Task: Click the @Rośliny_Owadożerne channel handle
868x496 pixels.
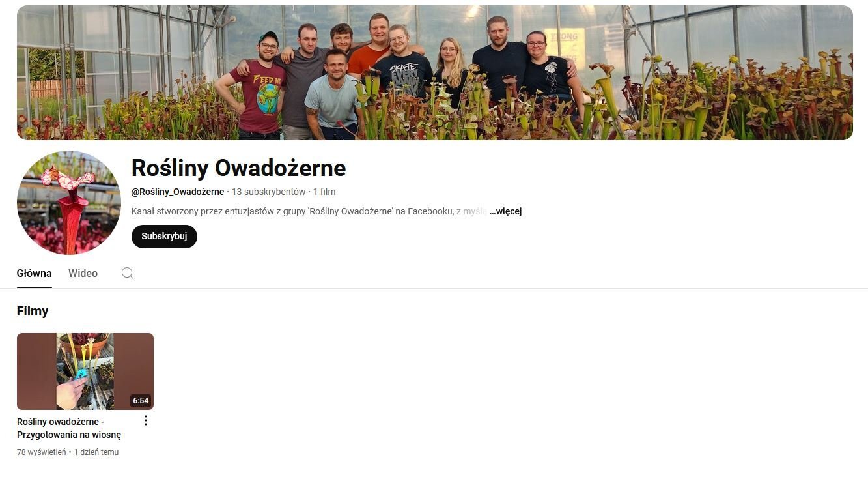Action: point(178,192)
